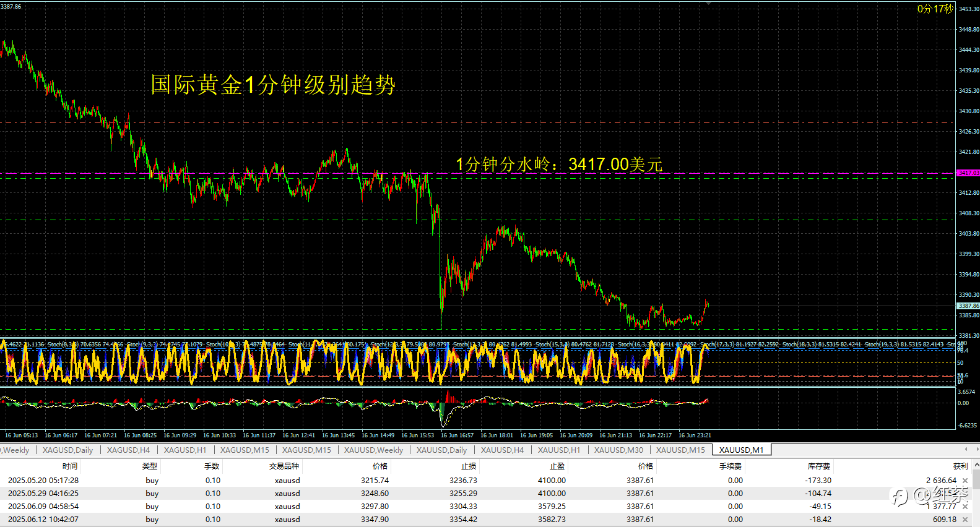
Task: Click the 3387.86 current price label
Action: pos(968,306)
